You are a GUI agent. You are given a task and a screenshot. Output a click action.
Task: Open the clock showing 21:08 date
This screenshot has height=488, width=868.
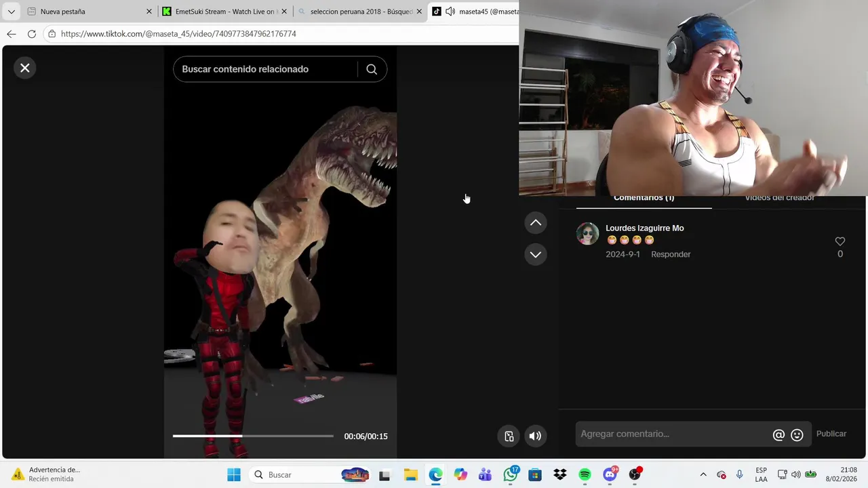coord(843,474)
